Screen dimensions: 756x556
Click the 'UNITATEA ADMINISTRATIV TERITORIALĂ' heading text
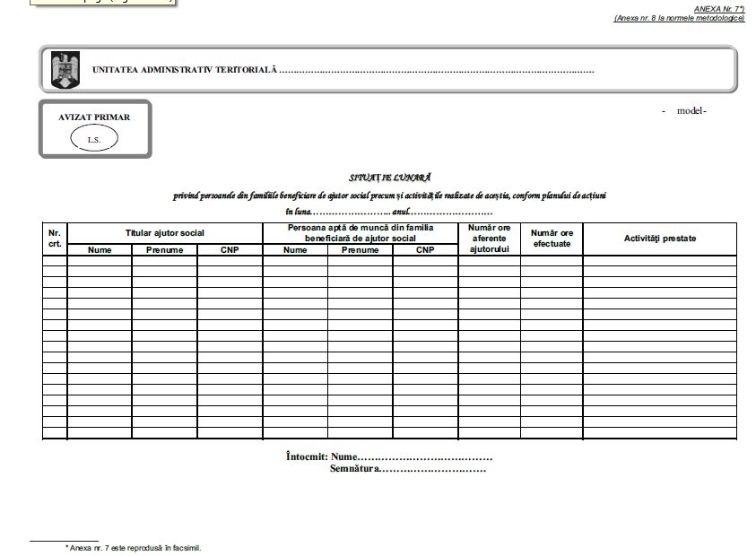coord(185,70)
